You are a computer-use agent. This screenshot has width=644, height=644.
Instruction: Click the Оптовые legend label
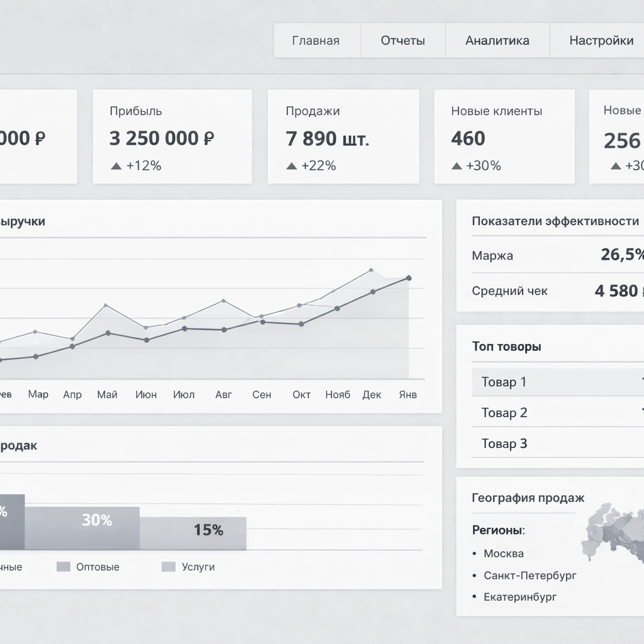pyautogui.click(x=97, y=567)
